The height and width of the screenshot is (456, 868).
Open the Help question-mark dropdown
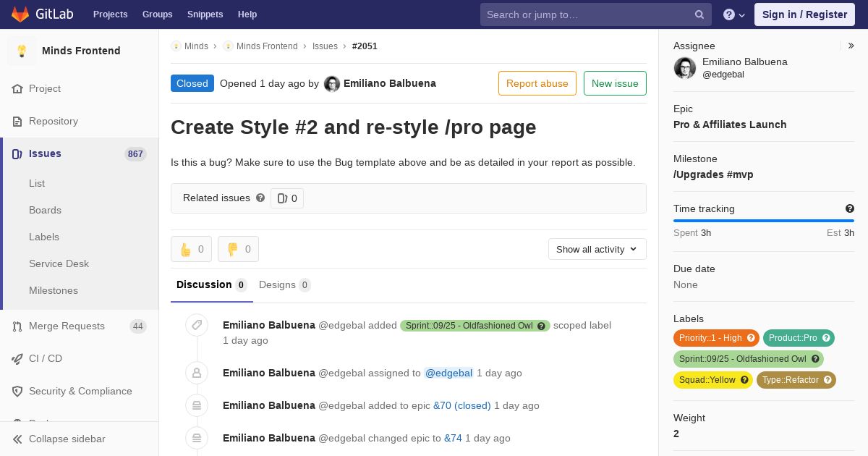734,14
